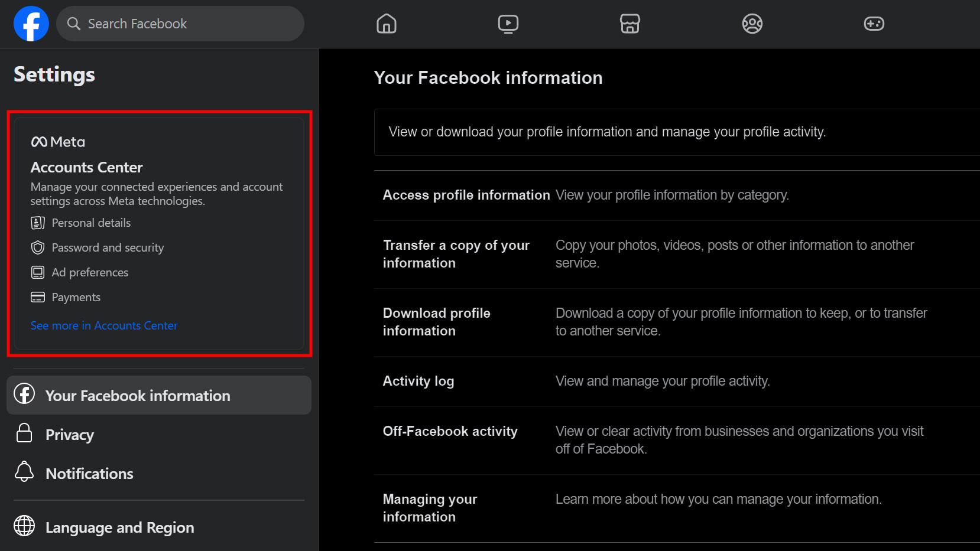This screenshot has height=551, width=980.
Task: Open the Marketplace storefront icon
Action: tap(630, 24)
